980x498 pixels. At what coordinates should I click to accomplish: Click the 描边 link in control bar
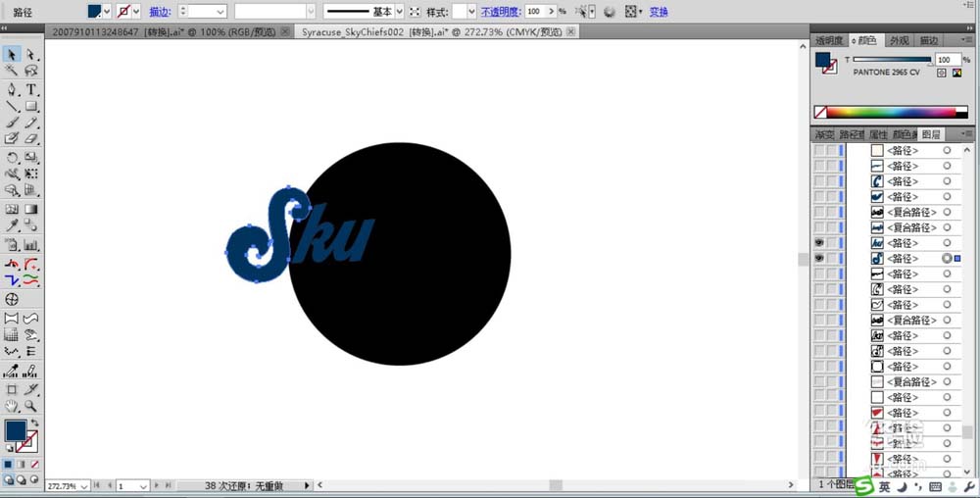160,11
